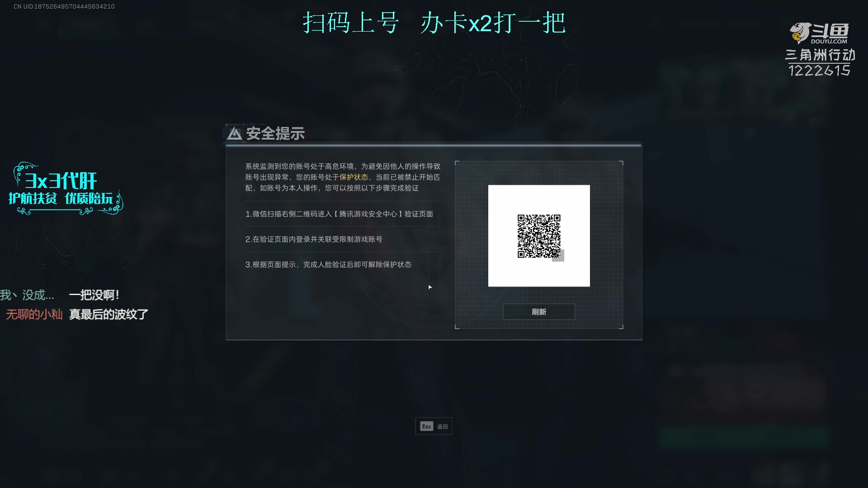Viewport: 868px width, 488px height.
Task: Click the Esc key icon
Action: [x=427, y=426]
